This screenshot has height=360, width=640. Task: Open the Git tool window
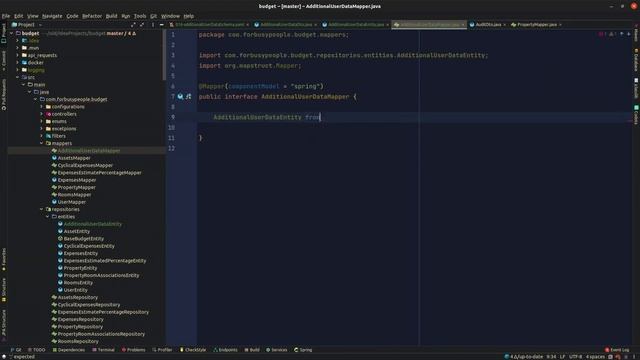coord(16,350)
